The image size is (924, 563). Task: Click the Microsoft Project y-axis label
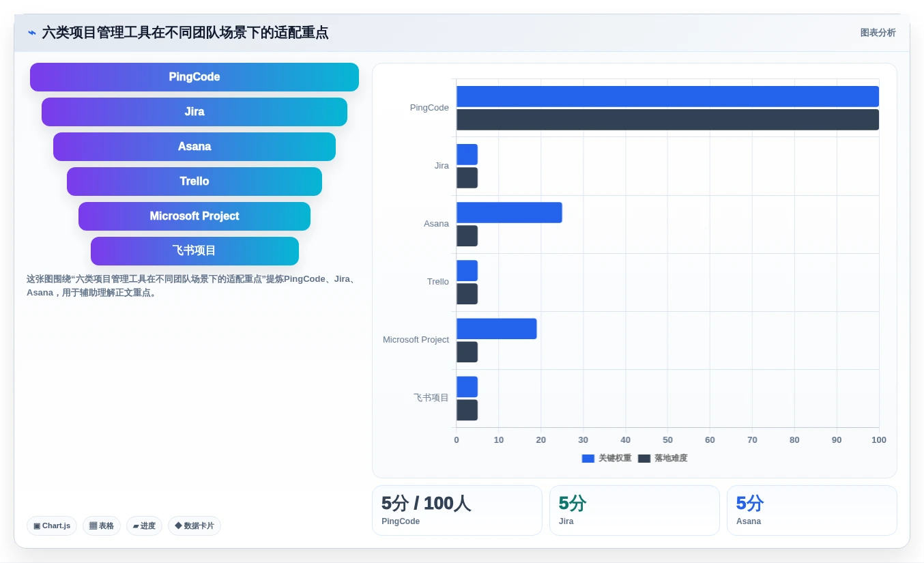coord(416,340)
